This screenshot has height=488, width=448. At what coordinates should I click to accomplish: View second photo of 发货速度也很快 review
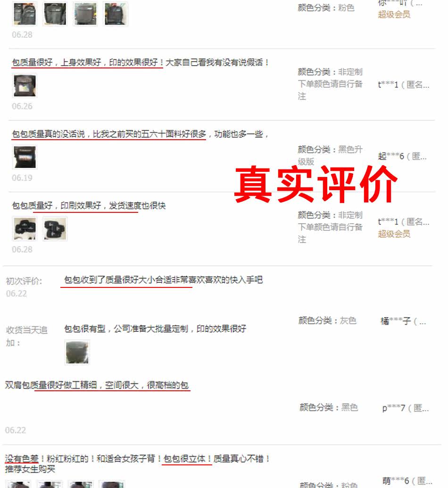coord(55,229)
